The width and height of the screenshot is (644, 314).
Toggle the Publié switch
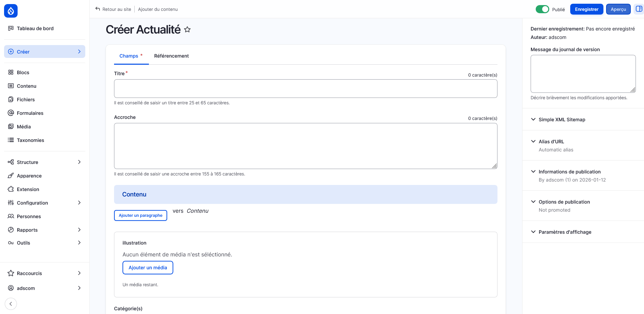tap(542, 9)
